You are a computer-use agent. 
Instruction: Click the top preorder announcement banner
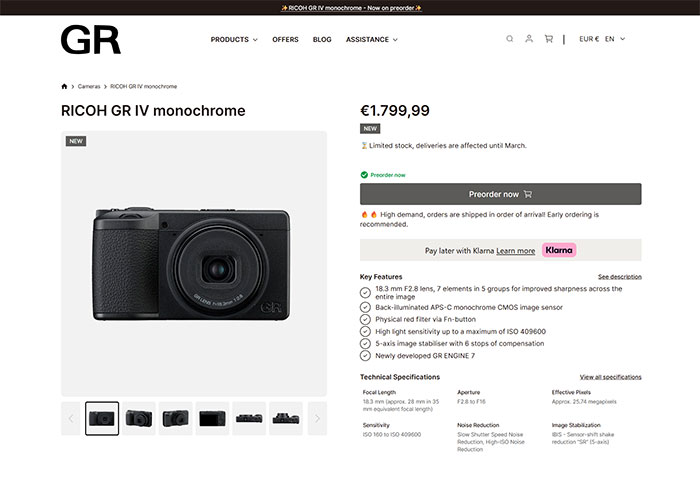(x=350, y=8)
